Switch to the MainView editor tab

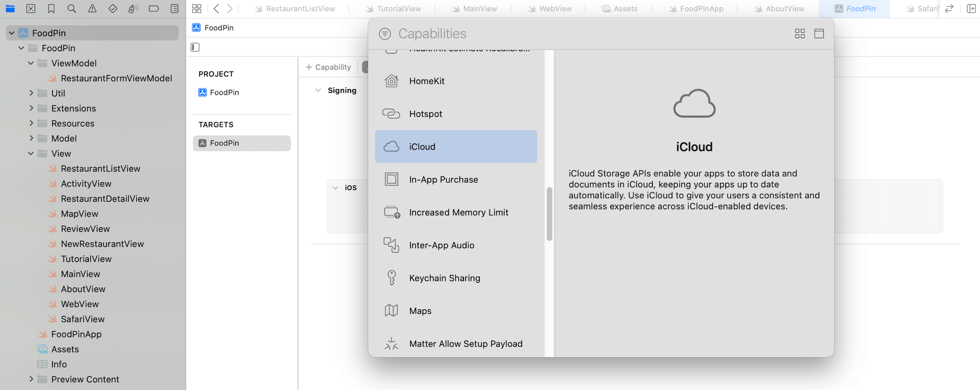pos(475,9)
